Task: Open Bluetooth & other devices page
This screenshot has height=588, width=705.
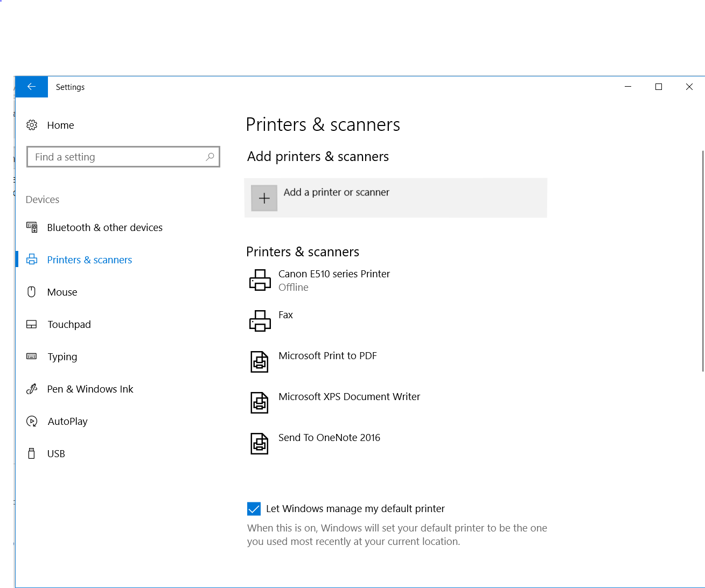Action: click(x=104, y=227)
